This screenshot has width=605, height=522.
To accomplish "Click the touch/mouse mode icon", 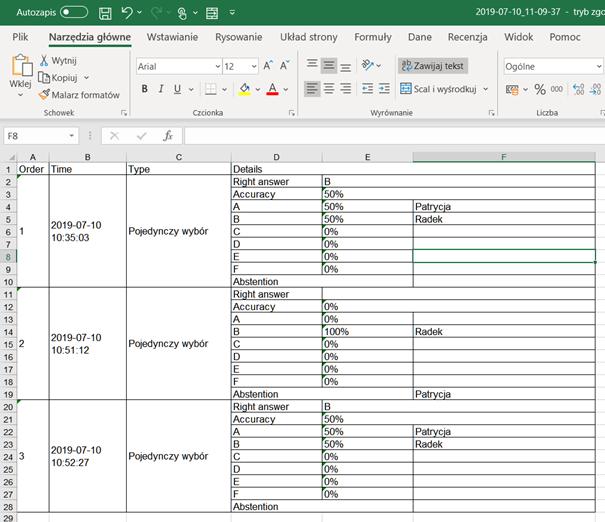I will (183, 13).
